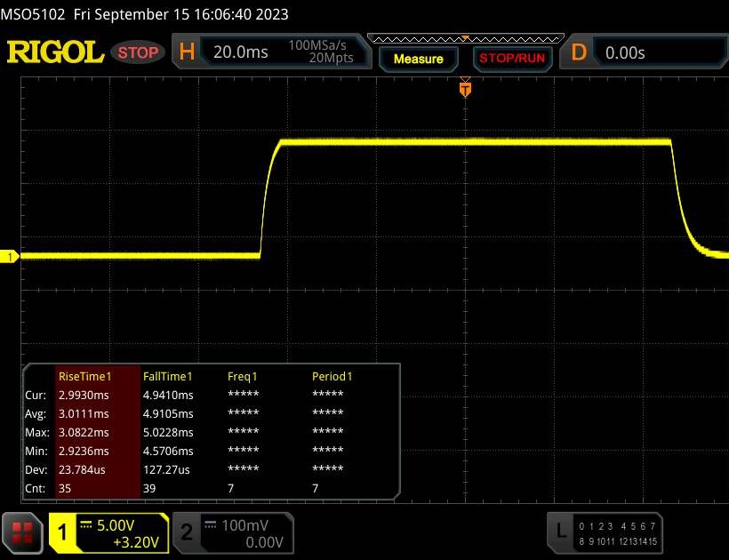The width and height of the screenshot is (729, 560).
Task: Toggle channel 1 with the yellow 1 label
Action: pos(62,533)
